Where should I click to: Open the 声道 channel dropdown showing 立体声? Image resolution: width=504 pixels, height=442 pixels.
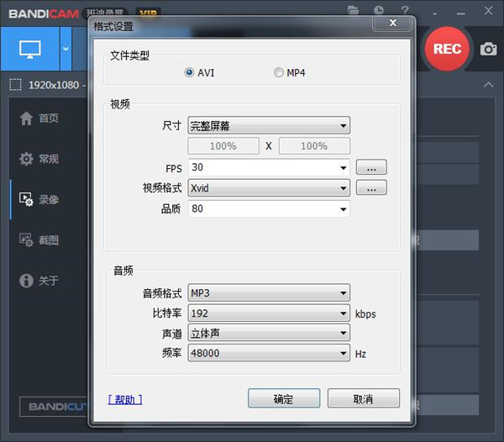coord(269,333)
